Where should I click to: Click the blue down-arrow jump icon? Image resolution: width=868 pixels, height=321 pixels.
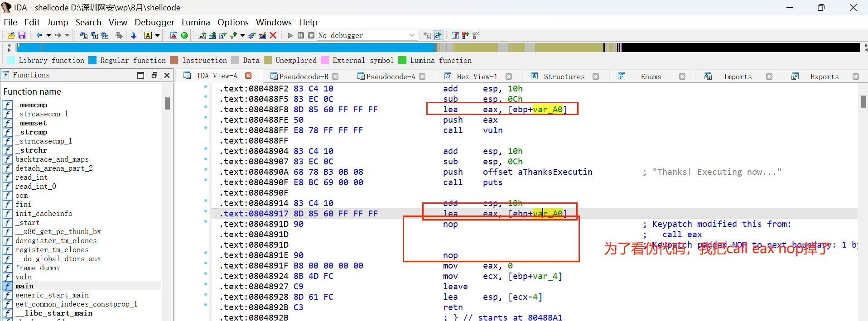click(x=134, y=35)
